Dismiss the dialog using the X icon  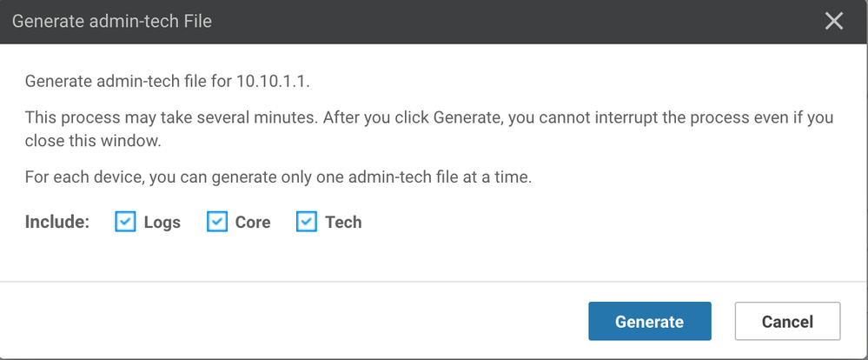[x=833, y=22]
